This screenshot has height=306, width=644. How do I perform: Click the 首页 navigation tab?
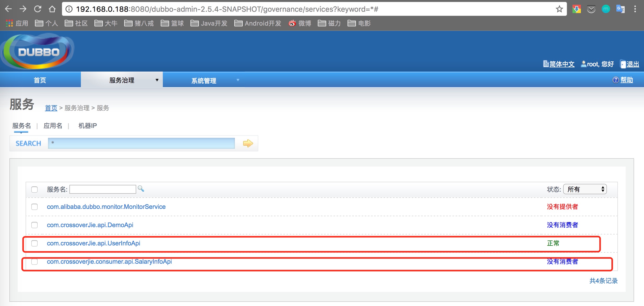pos(39,80)
